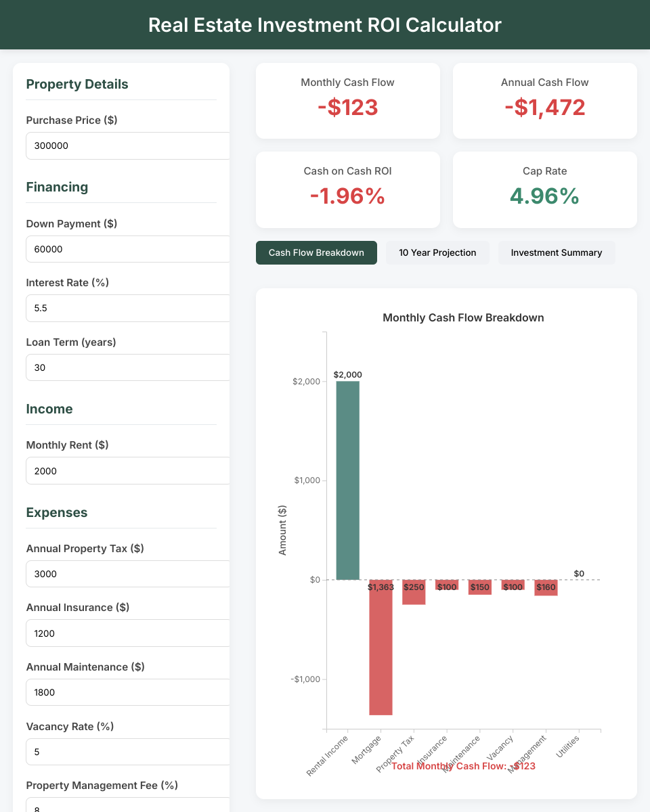The width and height of the screenshot is (650, 812).
Task: Click the Total Monthly Cash Flow text
Action: point(463,766)
